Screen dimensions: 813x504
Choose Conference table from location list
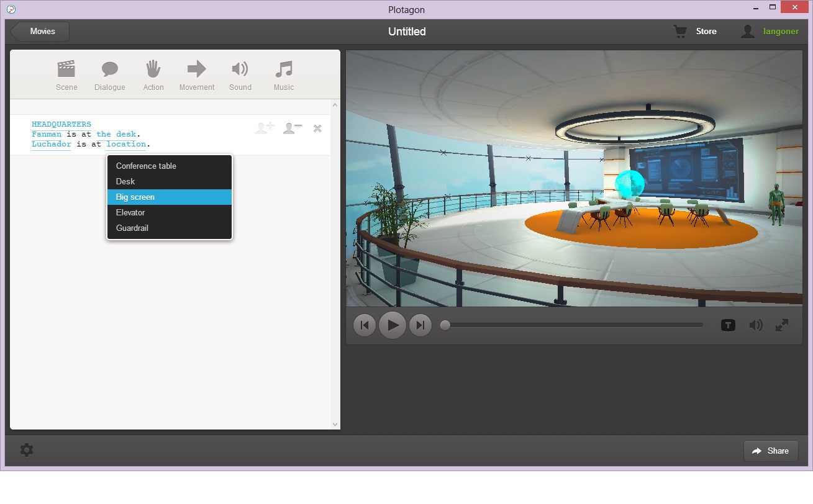tap(170, 166)
